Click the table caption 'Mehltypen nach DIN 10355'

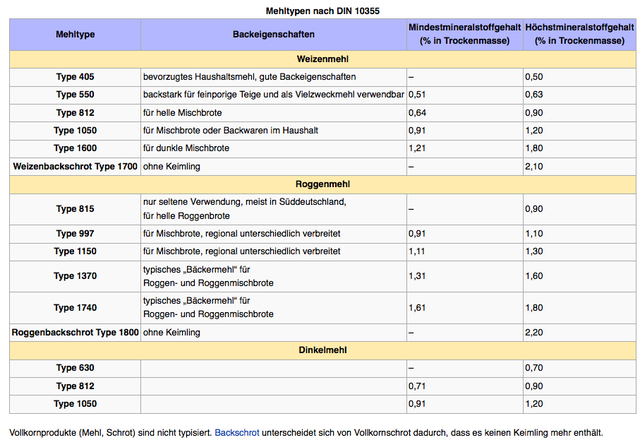click(322, 11)
